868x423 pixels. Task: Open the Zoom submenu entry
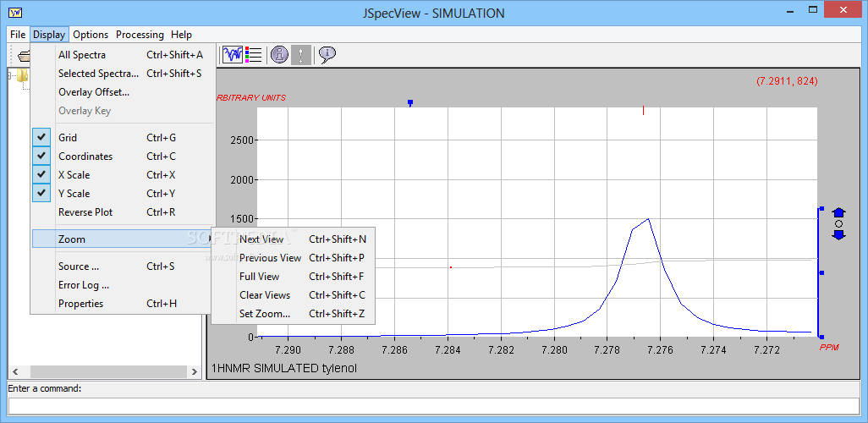coord(123,239)
